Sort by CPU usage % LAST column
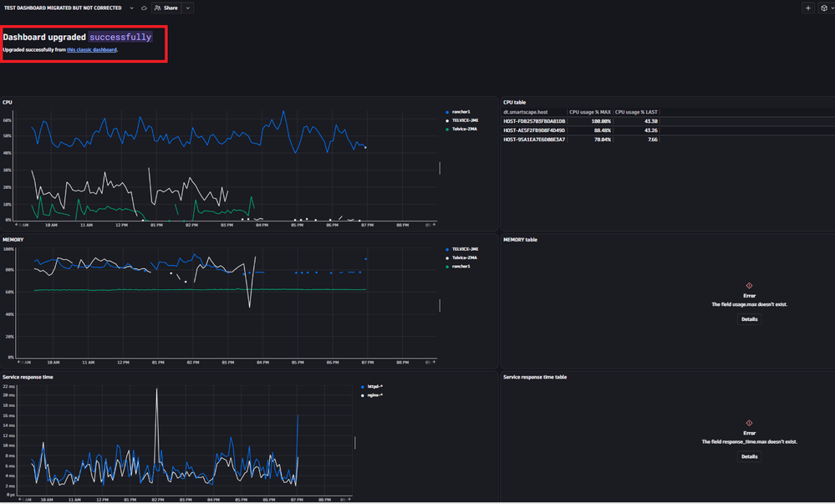This screenshot has height=504, width=835. pyautogui.click(x=636, y=112)
